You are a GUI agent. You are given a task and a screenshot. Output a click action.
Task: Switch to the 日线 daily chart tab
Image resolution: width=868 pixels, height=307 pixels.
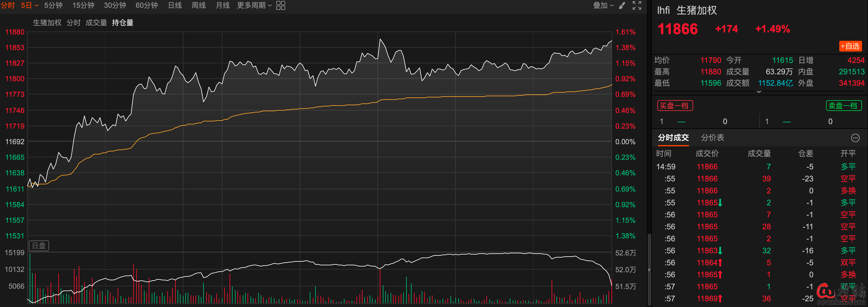point(174,5)
